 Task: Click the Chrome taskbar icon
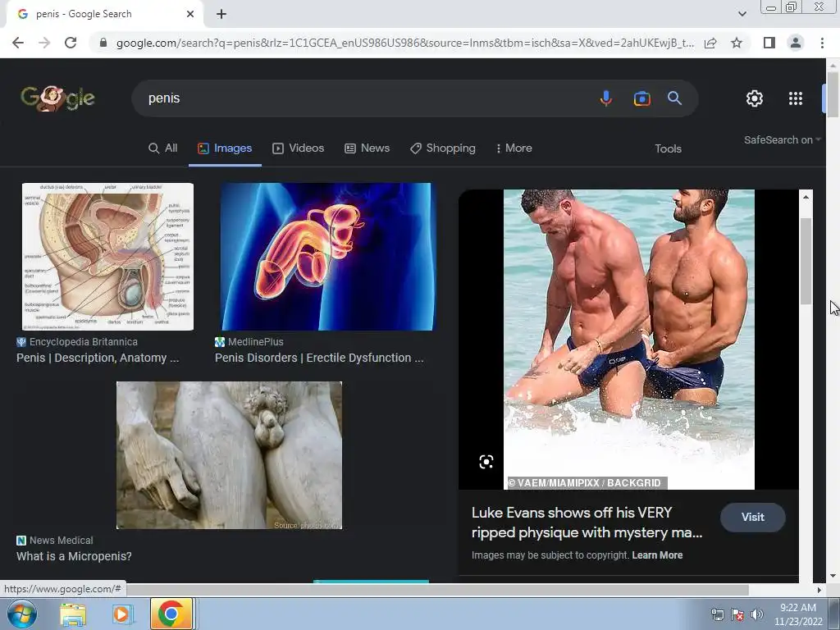coord(171,614)
